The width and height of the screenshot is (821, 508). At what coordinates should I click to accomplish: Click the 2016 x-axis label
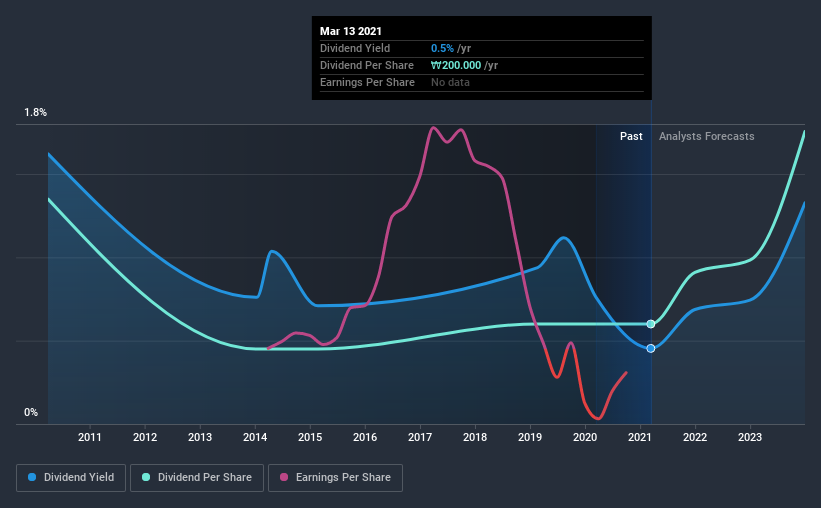point(365,437)
